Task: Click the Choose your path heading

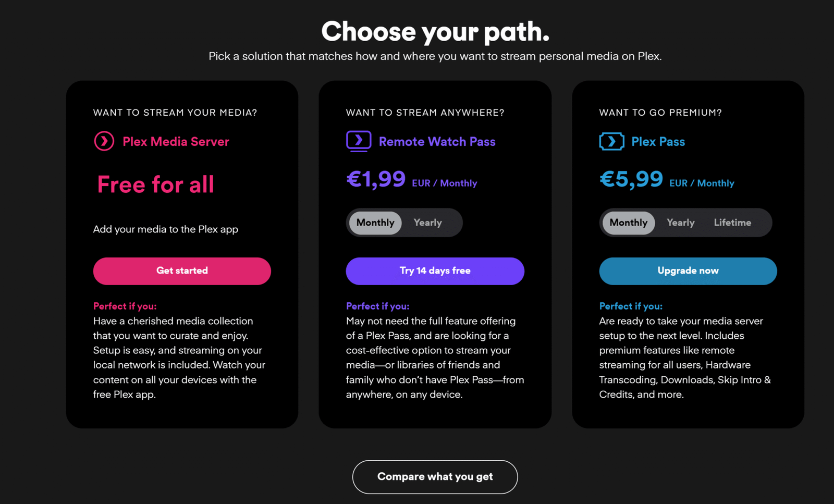Action: pyautogui.click(x=435, y=31)
